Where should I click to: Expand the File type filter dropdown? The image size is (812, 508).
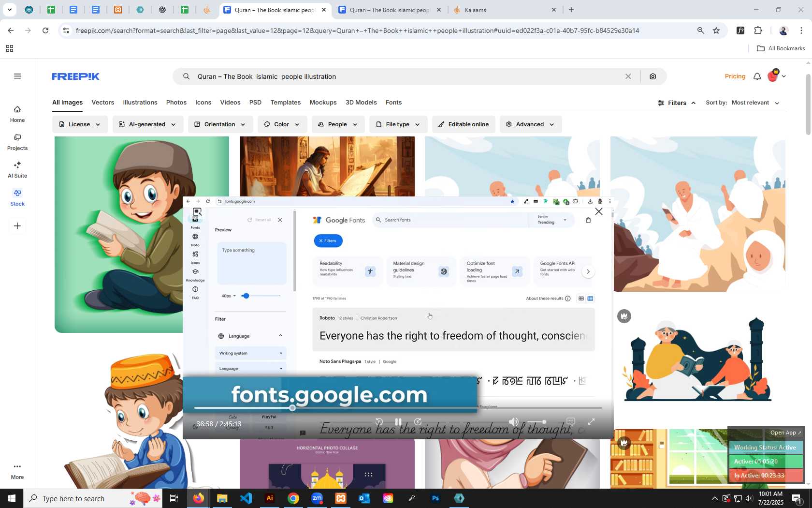pyautogui.click(x=398, y=124)
